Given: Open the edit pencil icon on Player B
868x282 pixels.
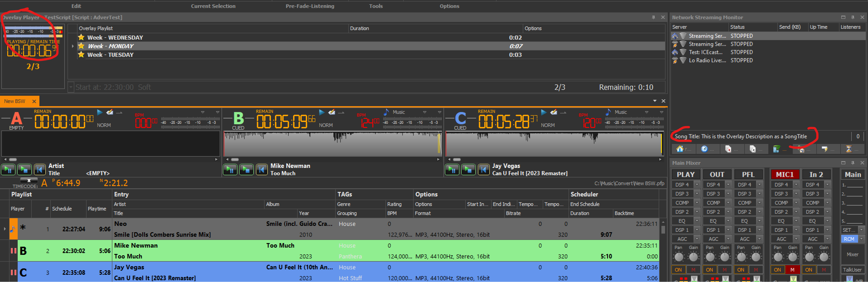Looking at the screenshot, I should (332, 112).
